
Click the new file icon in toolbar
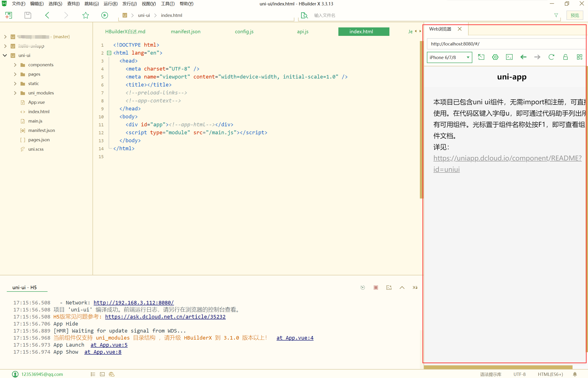tap(9, 15)
